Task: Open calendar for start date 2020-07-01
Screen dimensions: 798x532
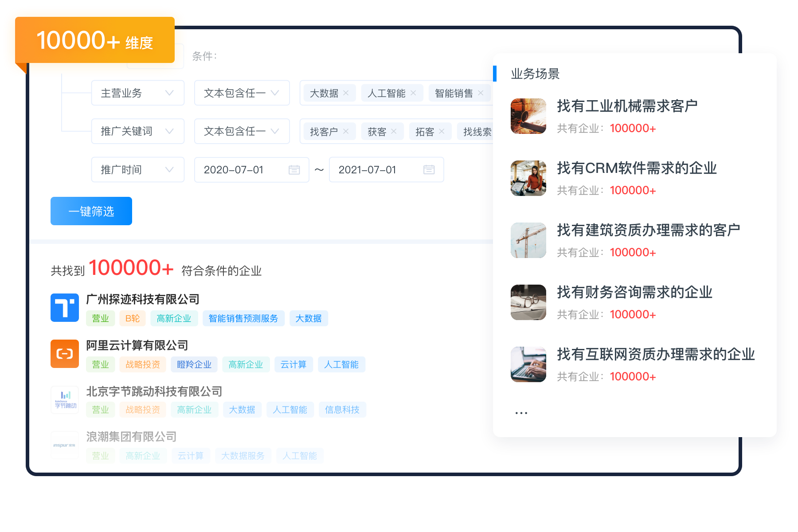Action: pos(294,170)
